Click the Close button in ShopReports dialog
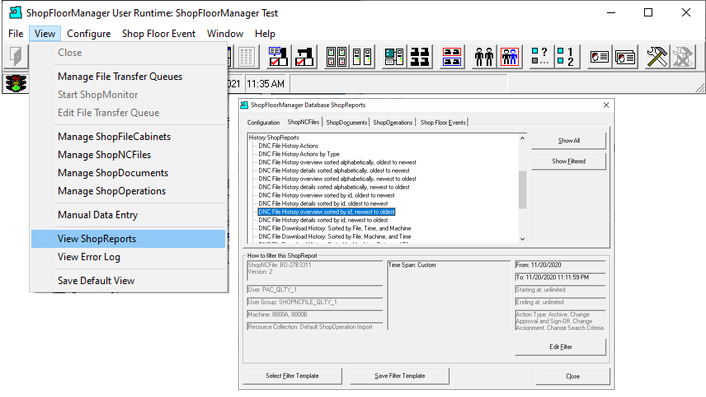The width and height of the screenshot is (706, 397). click(573, 376)
